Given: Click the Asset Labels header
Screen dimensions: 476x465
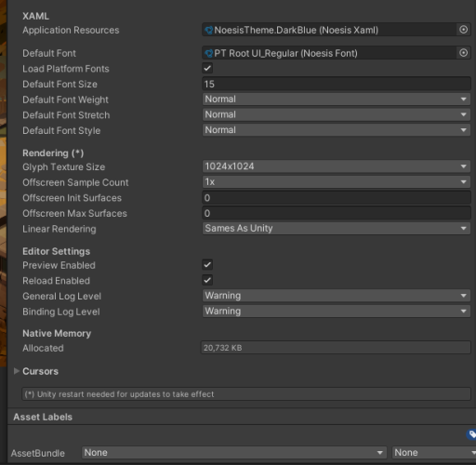Looking at the screenshot, I should (x=43, y=417).
